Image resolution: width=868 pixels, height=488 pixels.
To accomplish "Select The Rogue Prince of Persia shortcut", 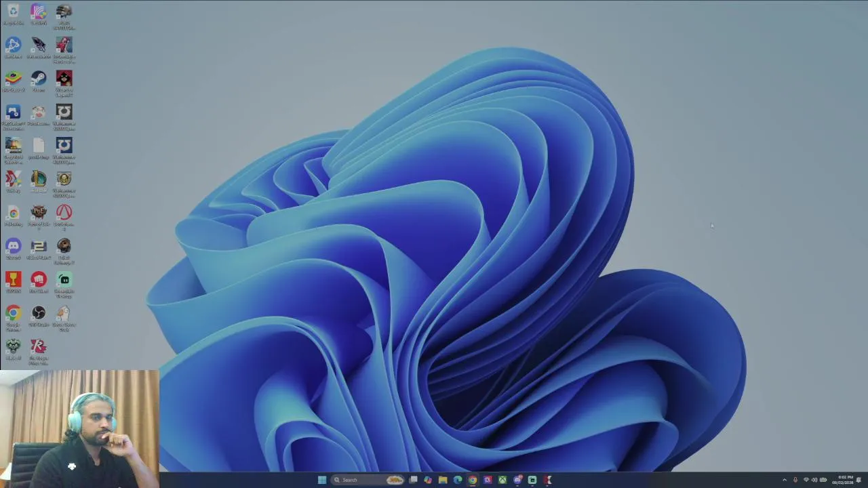I will coord(39,352).
